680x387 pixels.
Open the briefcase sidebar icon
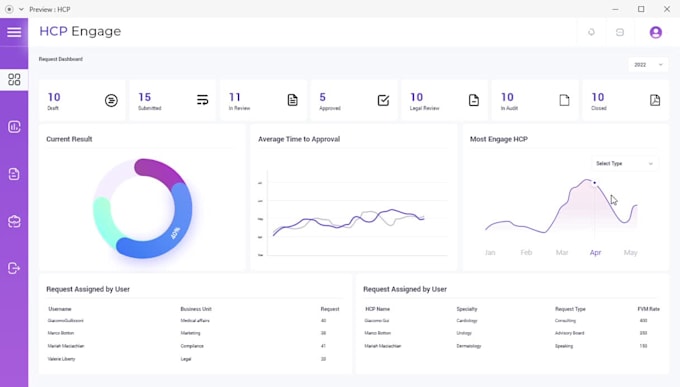(14, 221)
